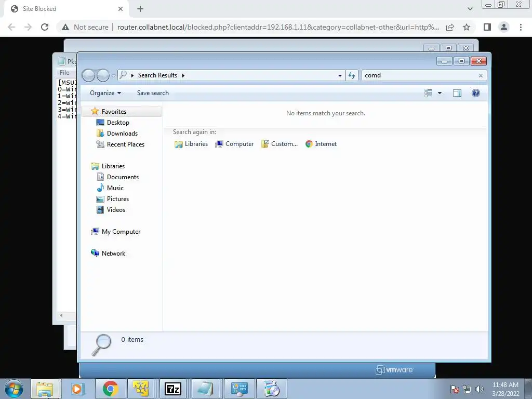Open Chrome from the VM taskbar
The width and height of the screenshot is (532, 399).
pyautogui.click(x=110, y=389)
